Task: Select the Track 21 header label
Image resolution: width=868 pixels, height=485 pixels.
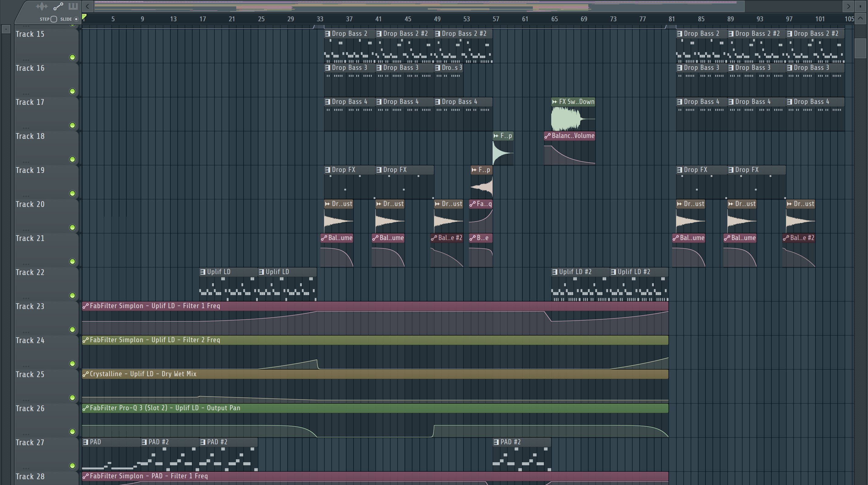Action: 30,238
